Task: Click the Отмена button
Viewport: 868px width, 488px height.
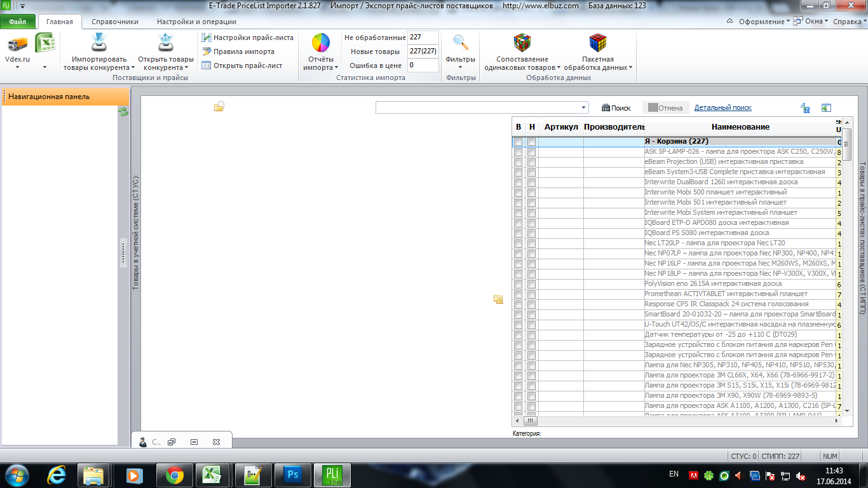Action: pyautogui.click(x=665, y=108)
